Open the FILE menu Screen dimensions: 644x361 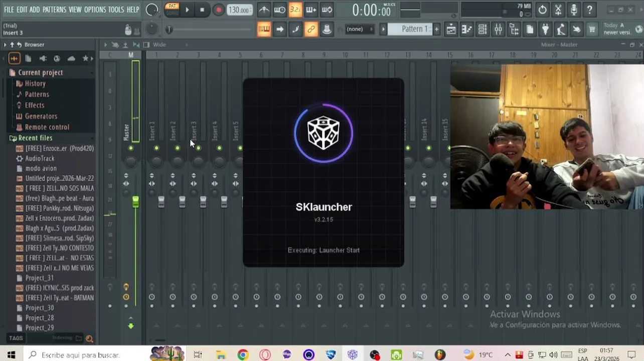tap(9, 10)
